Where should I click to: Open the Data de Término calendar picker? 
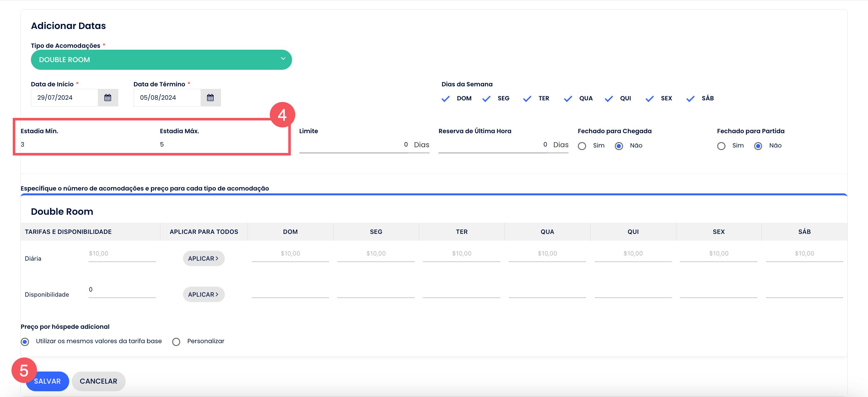[210, 97]
